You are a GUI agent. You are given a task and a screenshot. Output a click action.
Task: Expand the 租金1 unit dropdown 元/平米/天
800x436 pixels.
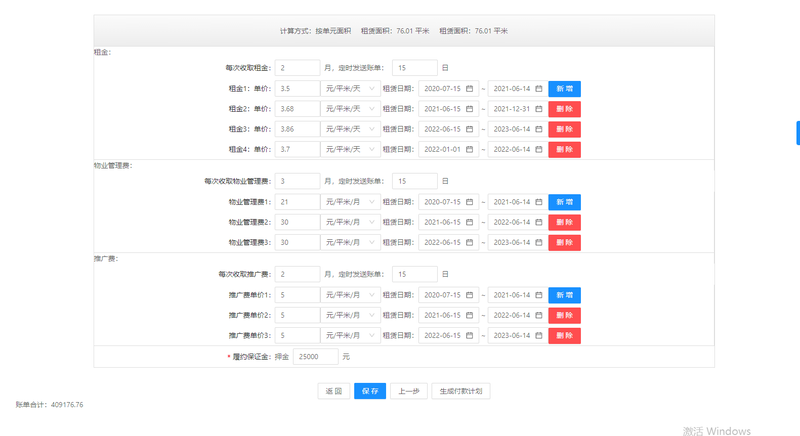tap(351, 89)
